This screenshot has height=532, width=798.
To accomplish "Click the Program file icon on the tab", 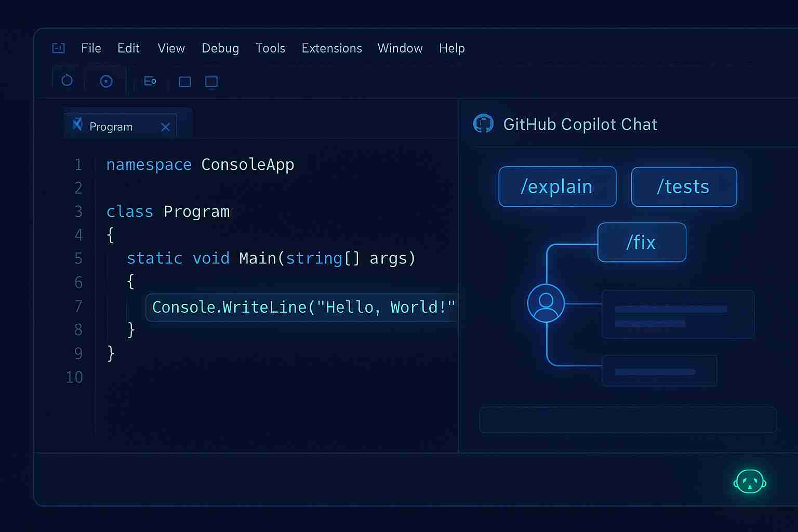I will click(77, 125).
